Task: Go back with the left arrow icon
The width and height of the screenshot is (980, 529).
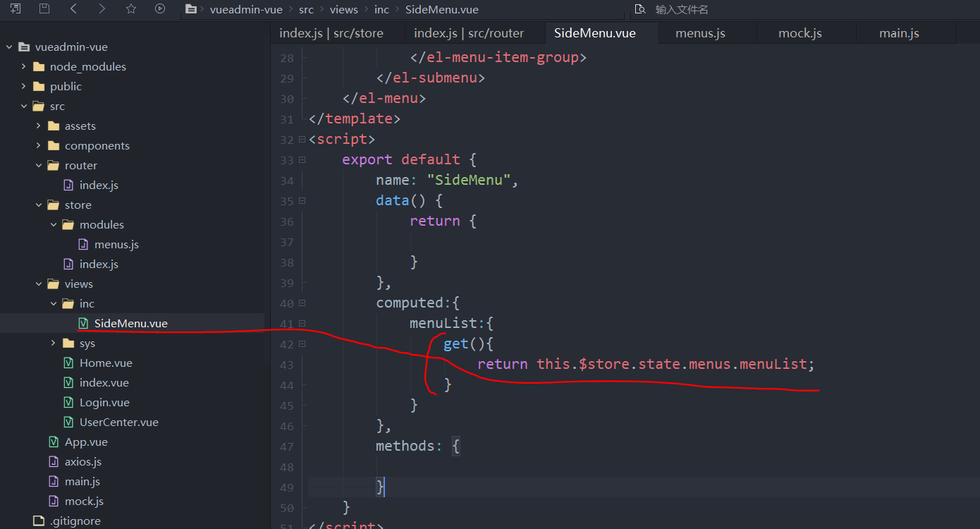Action: (74, 8)
